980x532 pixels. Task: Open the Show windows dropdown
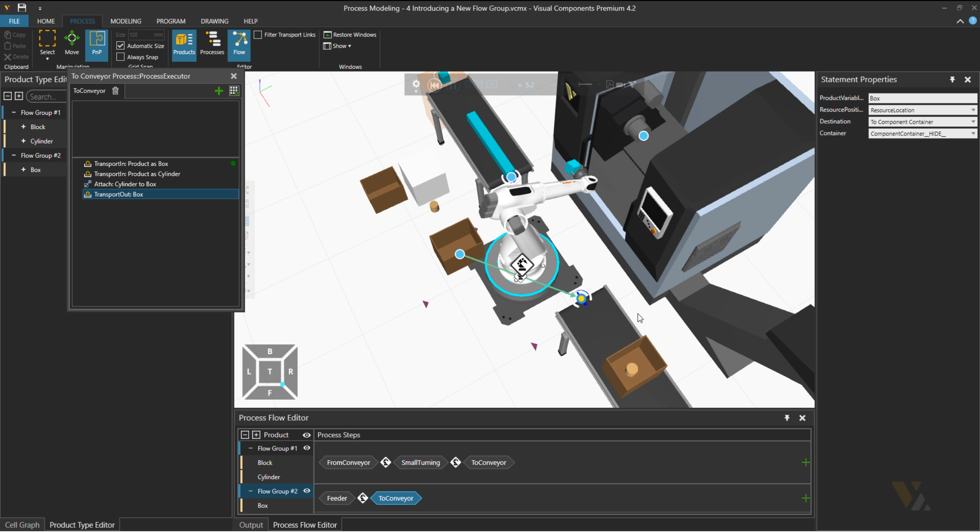(337, 46)
